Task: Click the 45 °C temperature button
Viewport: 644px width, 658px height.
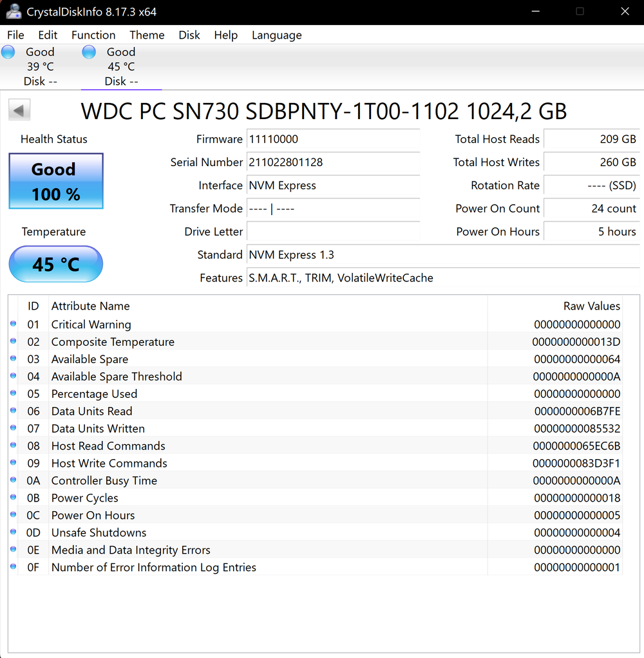Action: pos(56,264)
